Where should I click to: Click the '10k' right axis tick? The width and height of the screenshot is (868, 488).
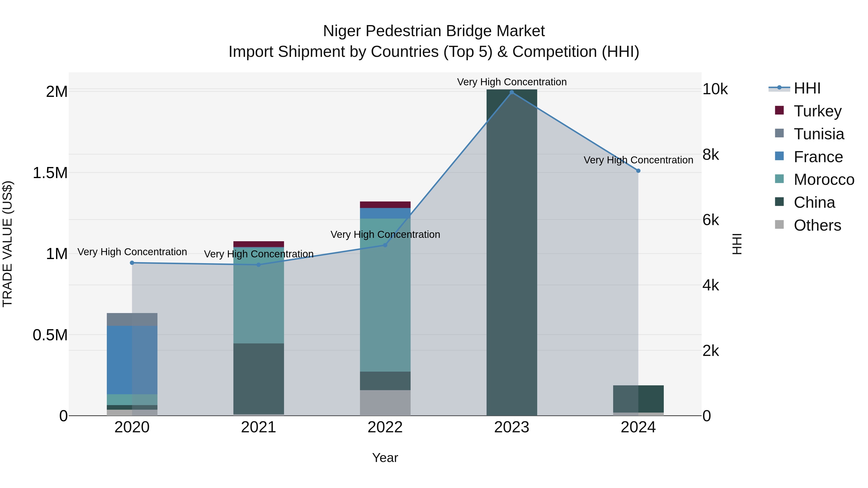point(715,89)
